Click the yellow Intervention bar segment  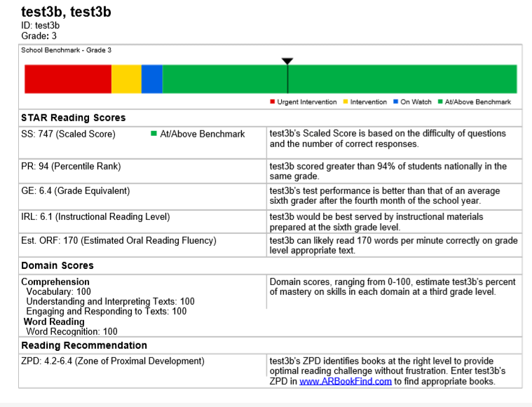[127, 79]
